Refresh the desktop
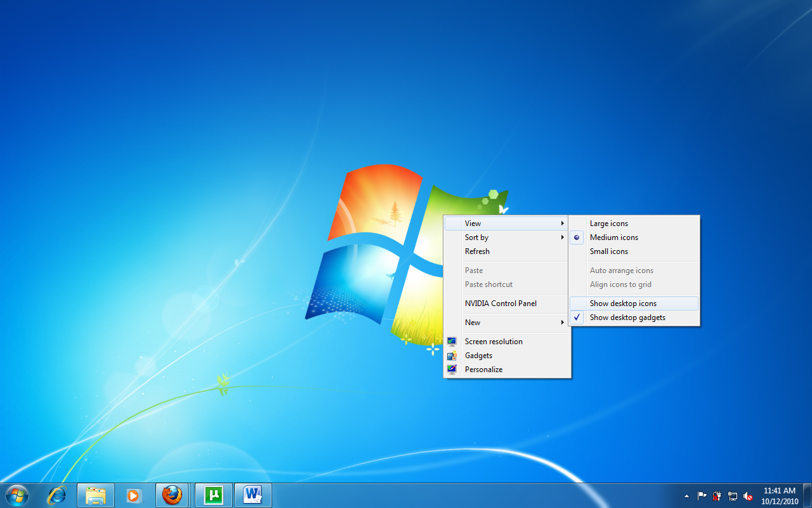This screenshot has width=812, height=508. coord(477,251)
